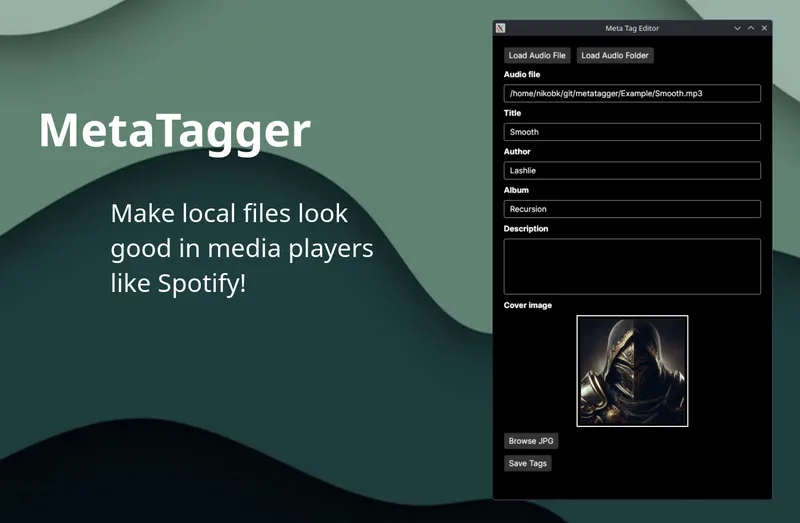
Task: Select the Title field containing Smooth
Action: pos(632,132)
